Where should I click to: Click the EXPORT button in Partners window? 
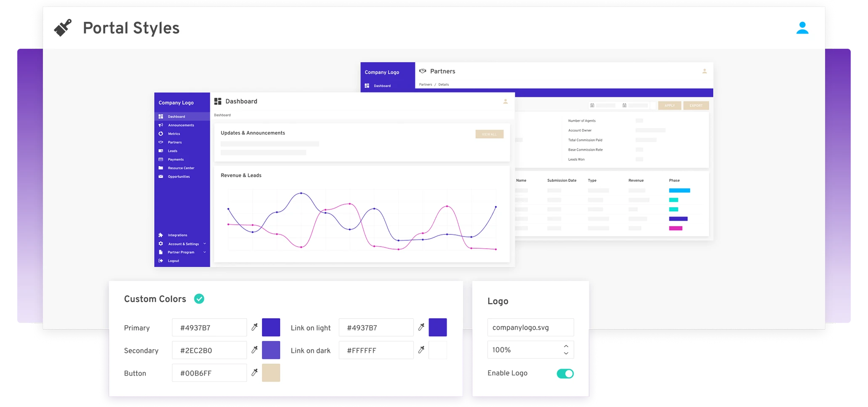[696, 106]
